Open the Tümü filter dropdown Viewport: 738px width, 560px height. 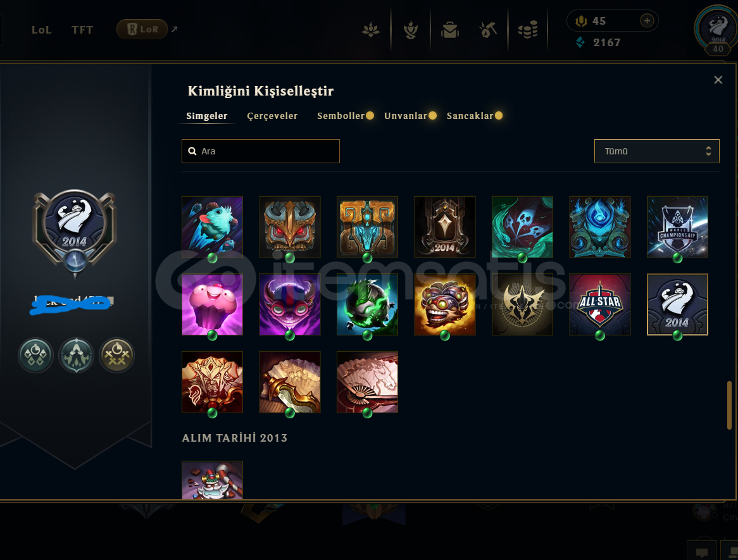(656, 151)
